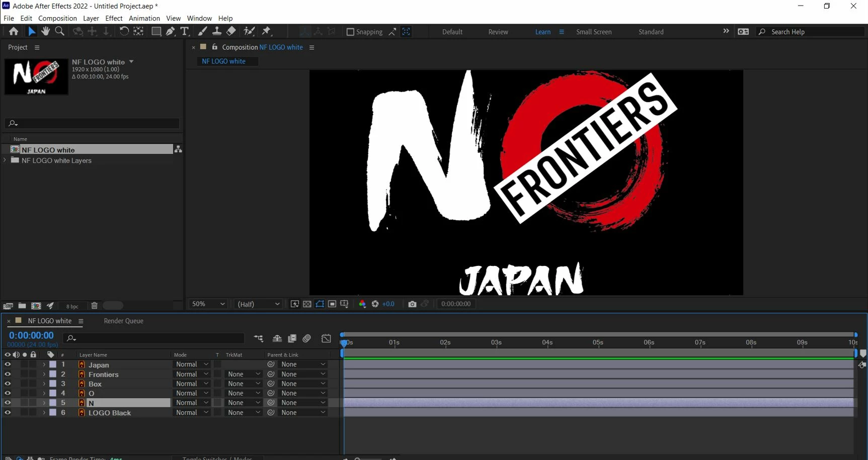Open the Show Channel color icon
868x460 pixels.
tap(362, 304)
